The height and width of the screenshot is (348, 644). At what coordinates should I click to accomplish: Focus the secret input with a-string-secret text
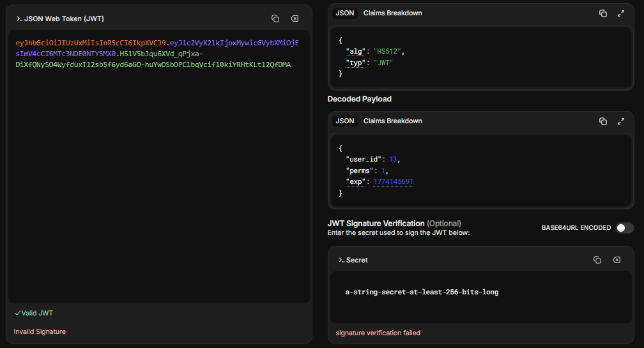click(422, 292)
